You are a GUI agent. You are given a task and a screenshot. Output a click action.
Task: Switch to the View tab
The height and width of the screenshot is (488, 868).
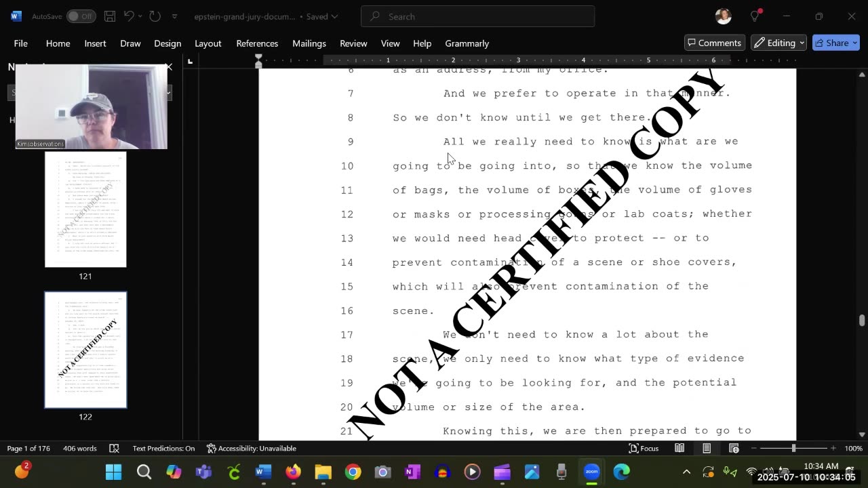click(391, 43)
